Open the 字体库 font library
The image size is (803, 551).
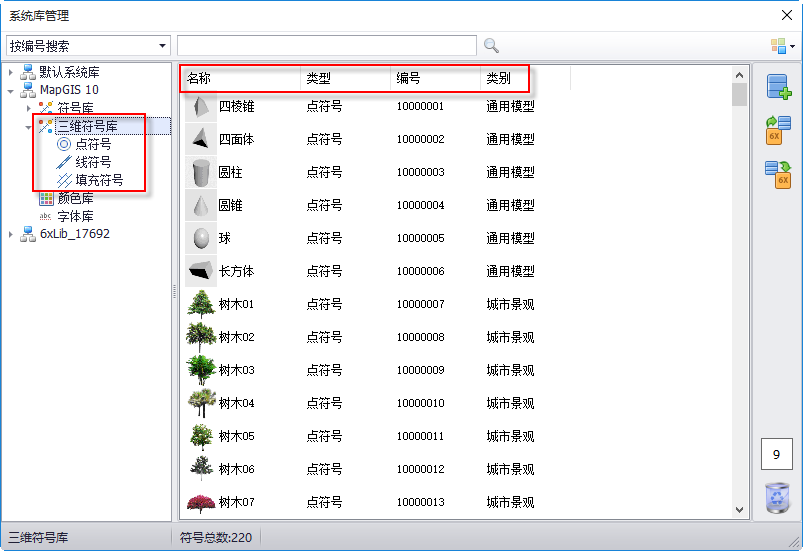75,216
